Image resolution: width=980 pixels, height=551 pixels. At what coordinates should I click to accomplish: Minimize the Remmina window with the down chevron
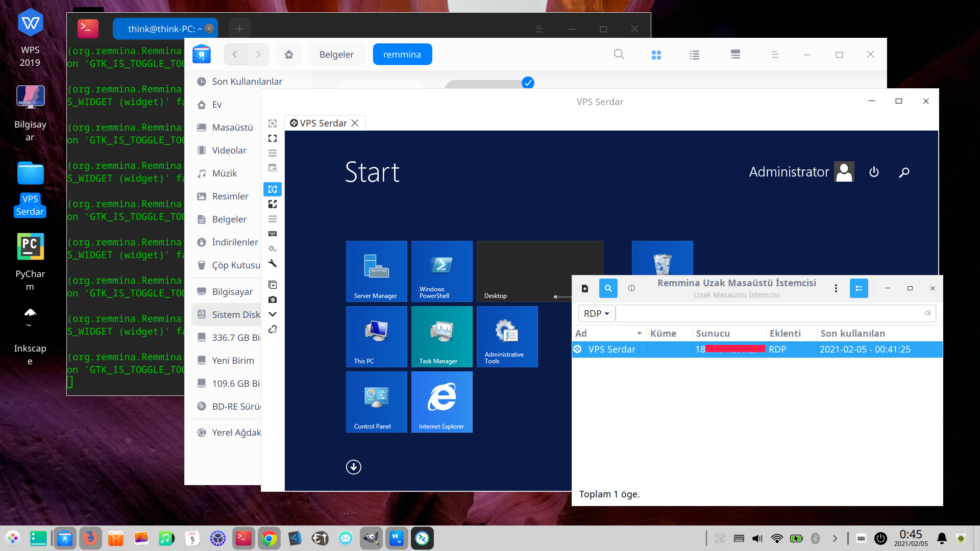273,314
